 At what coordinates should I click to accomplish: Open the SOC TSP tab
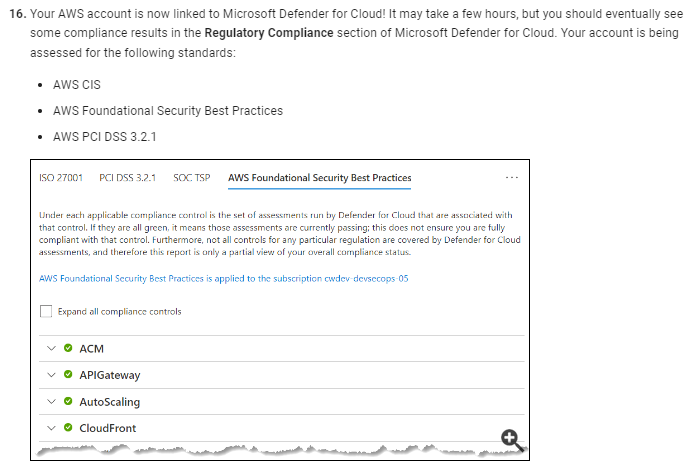click(192, 178)
